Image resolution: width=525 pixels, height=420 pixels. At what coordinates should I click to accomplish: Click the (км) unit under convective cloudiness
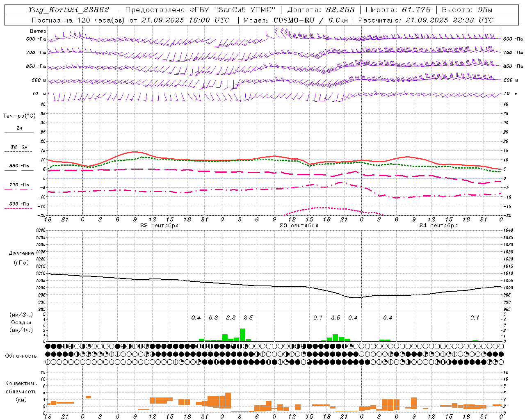point(21,399)
